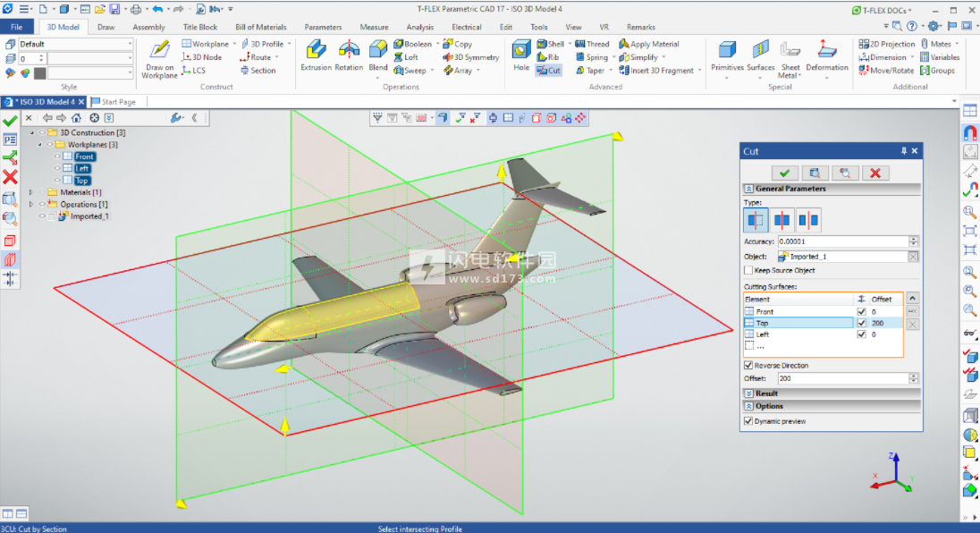
Task: Close the ISO 3D Model 4 tab
Action: click(x=81, y=102)
